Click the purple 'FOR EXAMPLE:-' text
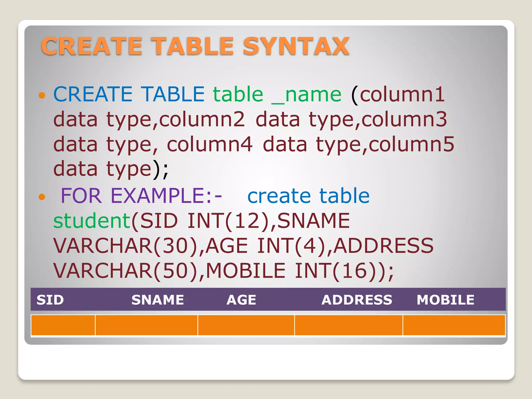The width and height of the screenshot is (532, 399). coord(141,195)
